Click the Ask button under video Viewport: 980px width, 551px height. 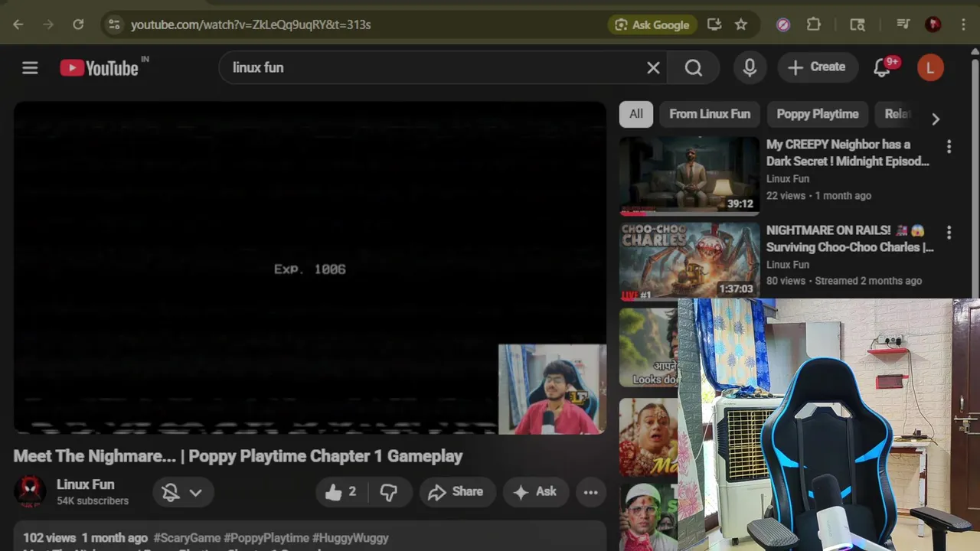tap(535, 492)
